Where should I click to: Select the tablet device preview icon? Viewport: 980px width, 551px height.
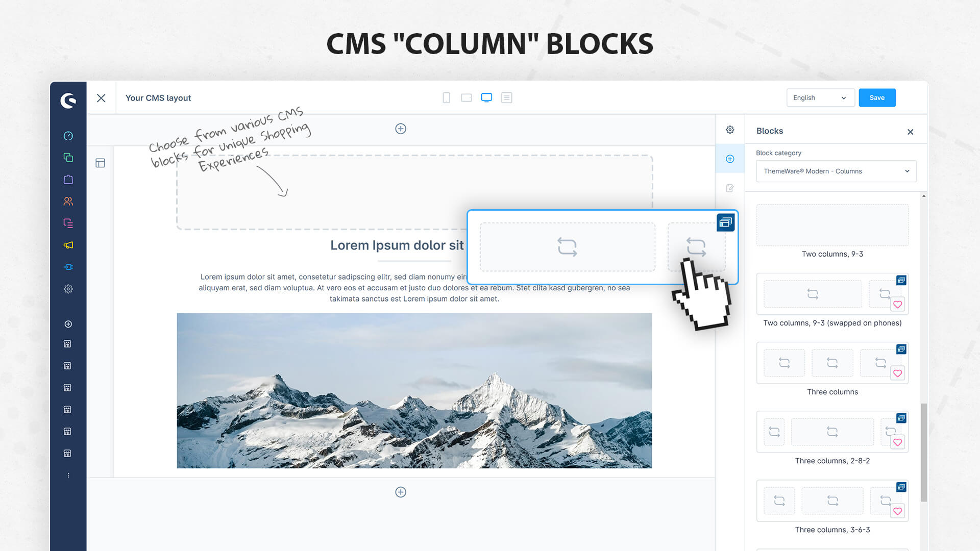point(466,97)
